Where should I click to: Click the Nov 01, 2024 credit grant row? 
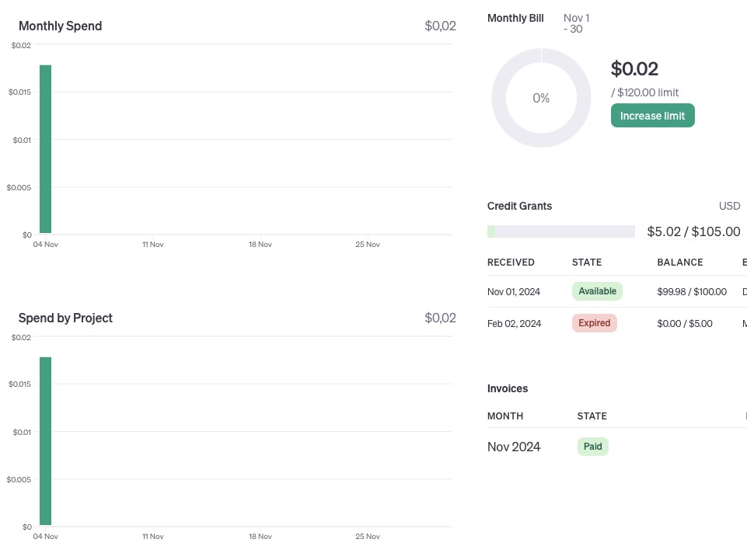pos(513,292)
